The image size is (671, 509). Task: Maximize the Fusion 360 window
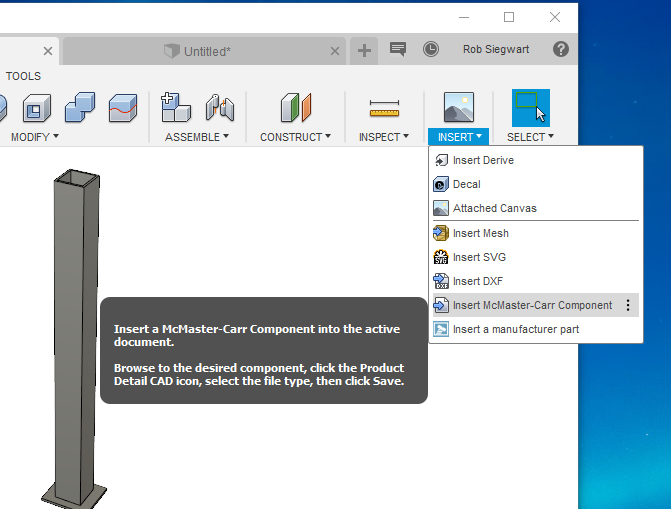(509, 17)
